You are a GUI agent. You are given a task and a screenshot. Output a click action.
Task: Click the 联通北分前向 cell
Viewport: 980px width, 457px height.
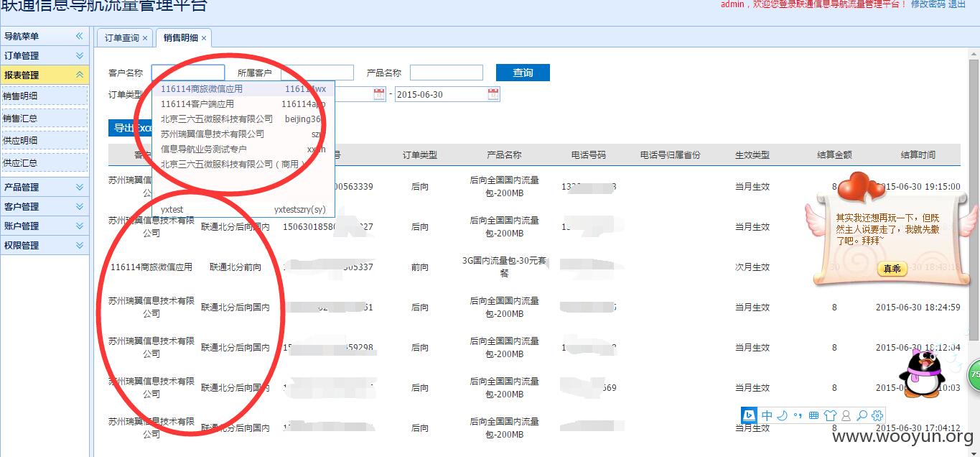(235, 267)
